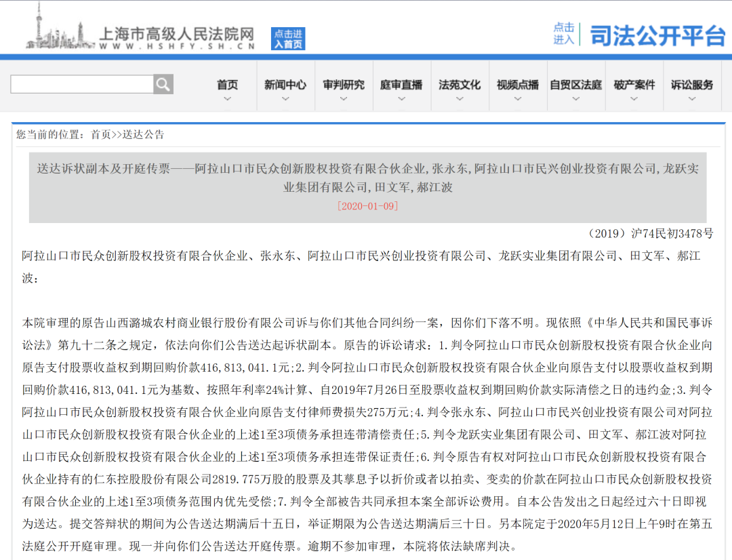Screen dimensions: 732x560
Task: Open the 司法公开平台 banner link
Action: [x=656, y=35]
